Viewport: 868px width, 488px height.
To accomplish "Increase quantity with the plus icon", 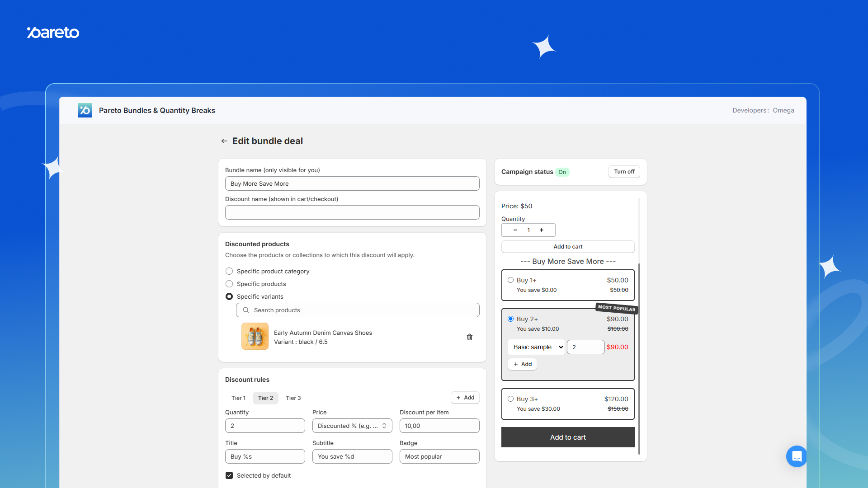I will (x=542, y=230).
